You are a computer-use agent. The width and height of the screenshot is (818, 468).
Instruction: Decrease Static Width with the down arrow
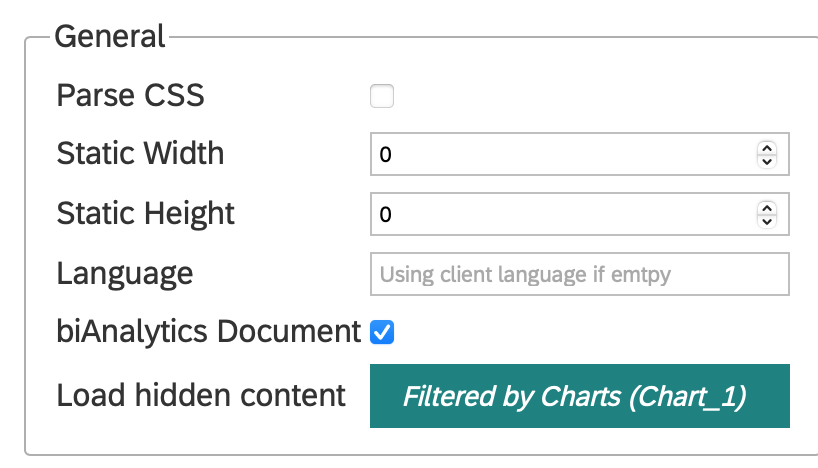pos(767,161)
